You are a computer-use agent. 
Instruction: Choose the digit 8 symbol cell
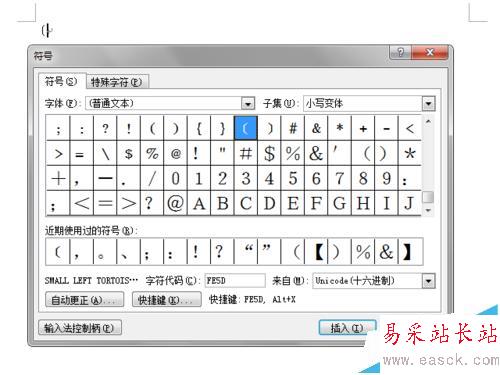(363, 178)
